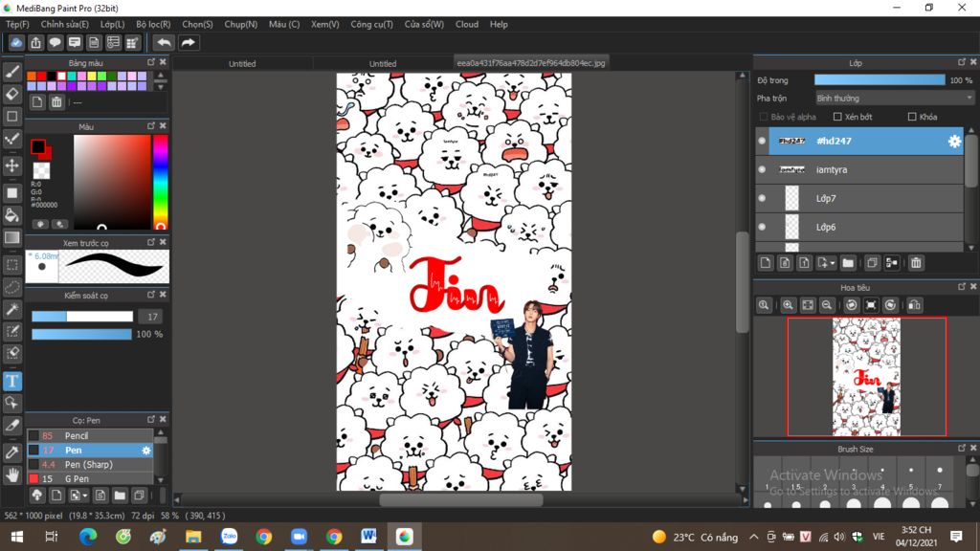Zoom in on the navigator panel
This screenshot has width=980, height=551.
tap(788, 305)
